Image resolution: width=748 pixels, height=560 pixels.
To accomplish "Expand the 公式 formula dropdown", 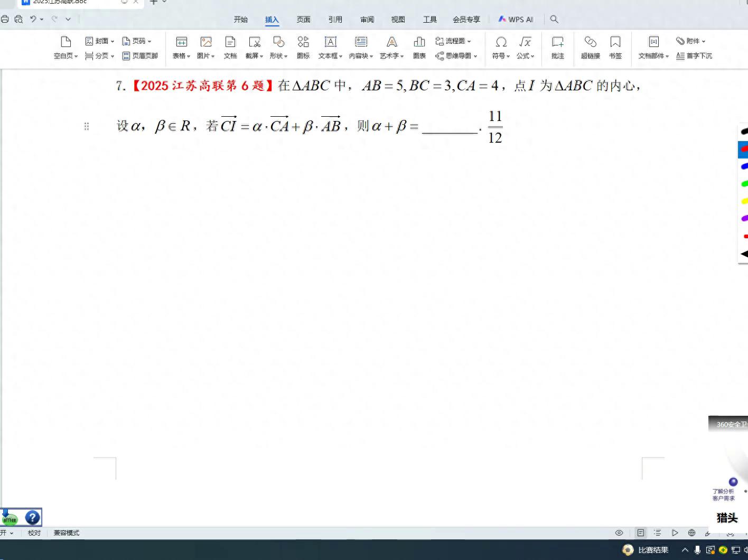I will pyautogui.click(x=525, y=55).
